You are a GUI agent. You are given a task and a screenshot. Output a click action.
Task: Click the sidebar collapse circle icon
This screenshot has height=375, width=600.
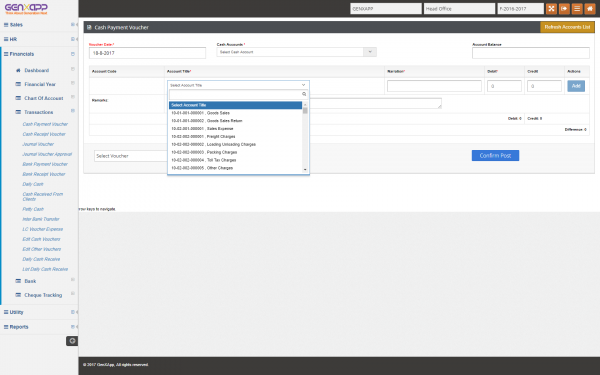pyautogui.click(x=72, y=341)
